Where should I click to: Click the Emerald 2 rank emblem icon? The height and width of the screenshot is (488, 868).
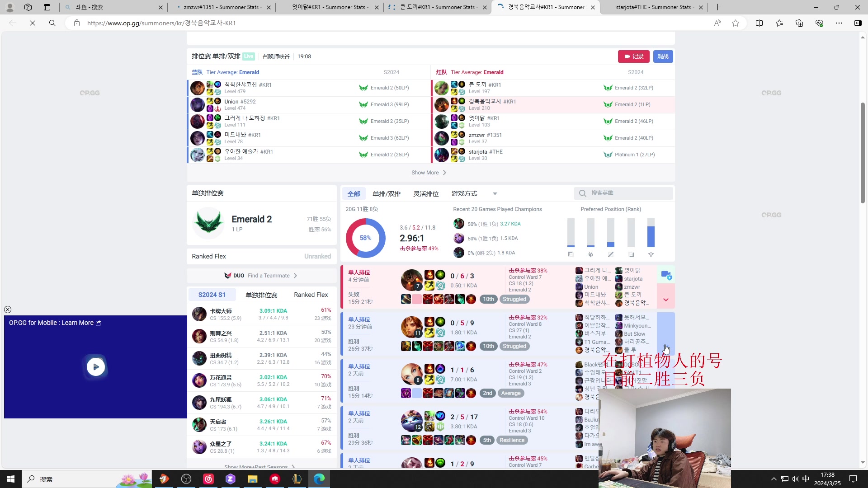(208, 223)
